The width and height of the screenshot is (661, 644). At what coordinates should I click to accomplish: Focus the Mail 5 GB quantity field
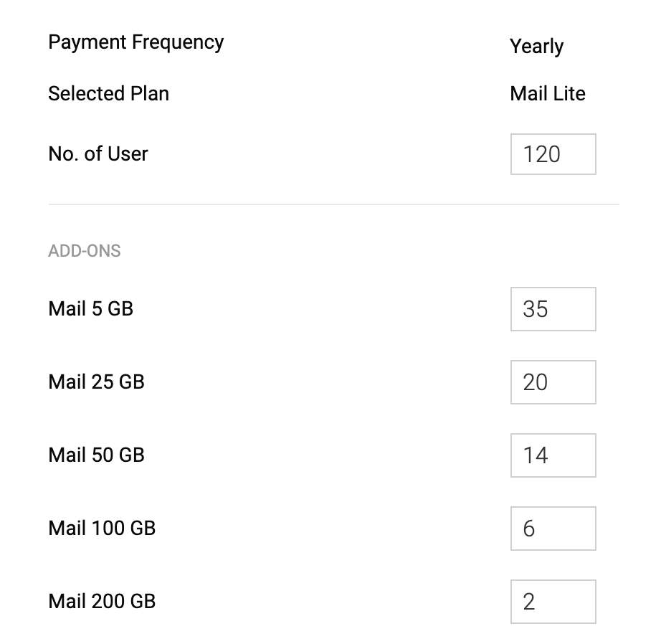[x=553, y=309]
